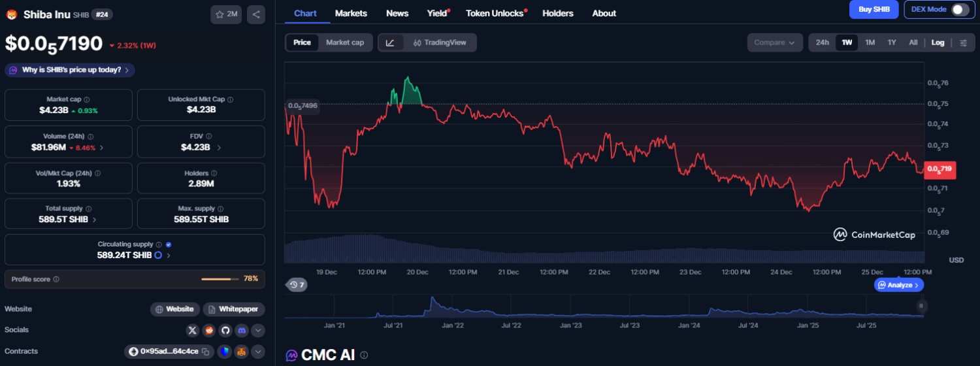Click the #24 rank badge
Image resolution: width=980 pixels, height=366 pixels.
pyautogui.click(x=101, y=14)
